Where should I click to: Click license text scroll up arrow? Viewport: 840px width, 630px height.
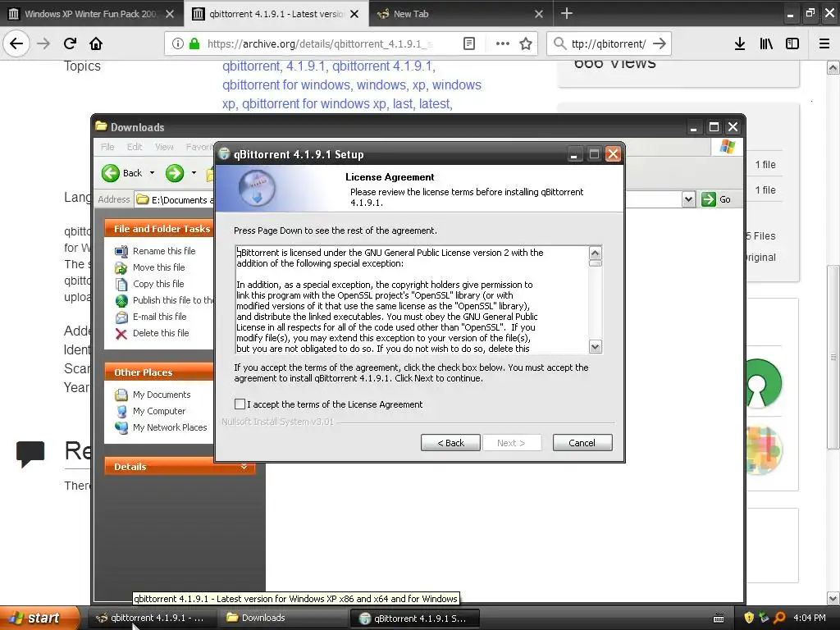pos(595,253)
